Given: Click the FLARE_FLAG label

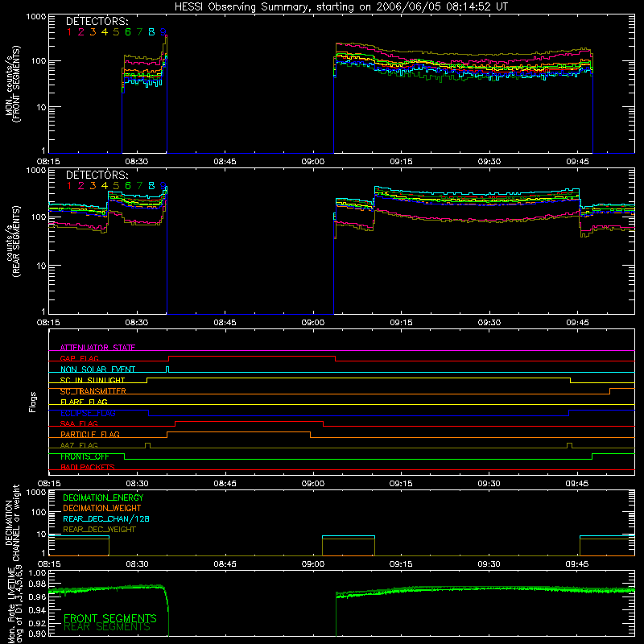Looking at the screenshot, I should click(x=84, y=402).
